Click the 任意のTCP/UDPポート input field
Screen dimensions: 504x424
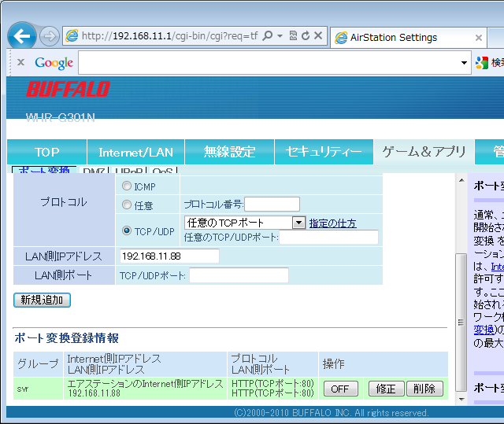[x=328, y=238]
